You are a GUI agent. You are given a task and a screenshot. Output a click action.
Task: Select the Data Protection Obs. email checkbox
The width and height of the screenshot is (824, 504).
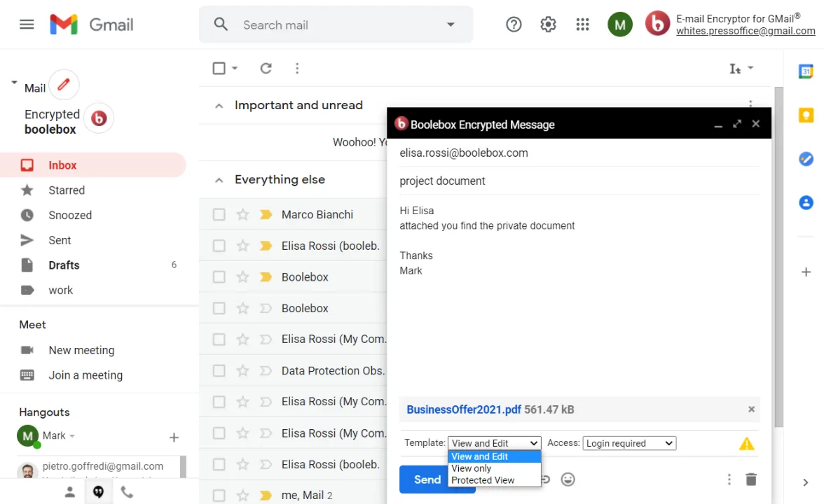tap(219, 371)
